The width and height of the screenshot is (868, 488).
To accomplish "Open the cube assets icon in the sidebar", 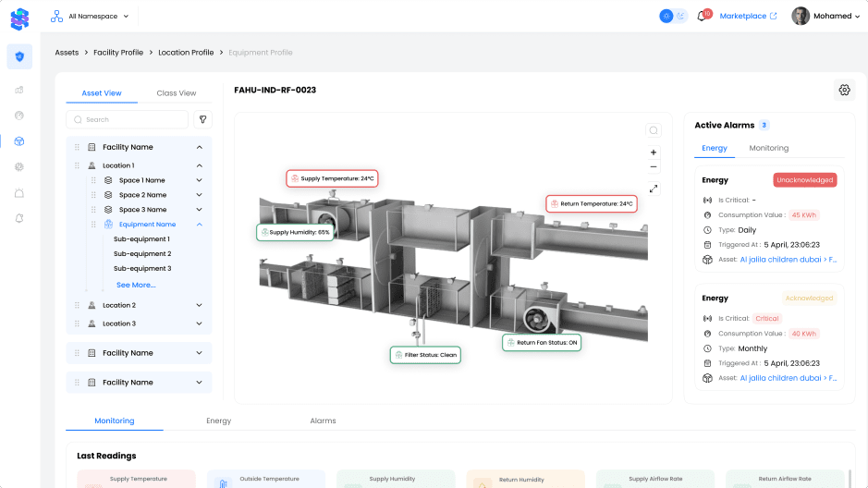I will (x=19, y=141).
